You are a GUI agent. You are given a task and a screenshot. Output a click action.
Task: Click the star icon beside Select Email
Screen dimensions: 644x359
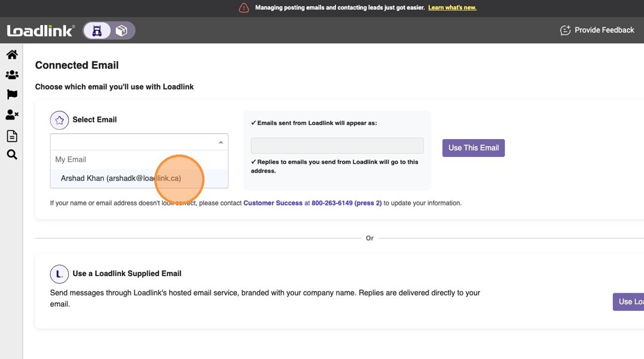[x=60, y=120]
